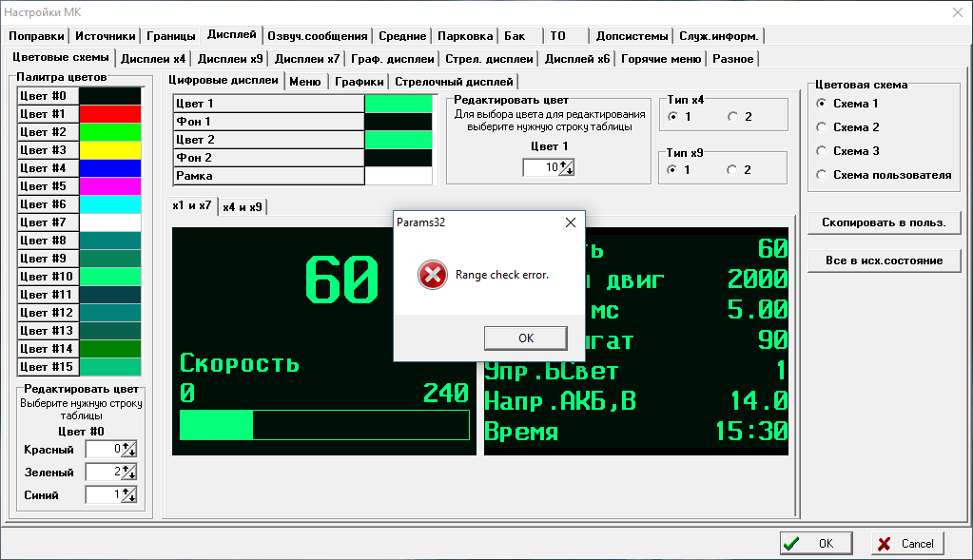
Task: Select the Цвет #0 palette row
Action: click(80, 95)
